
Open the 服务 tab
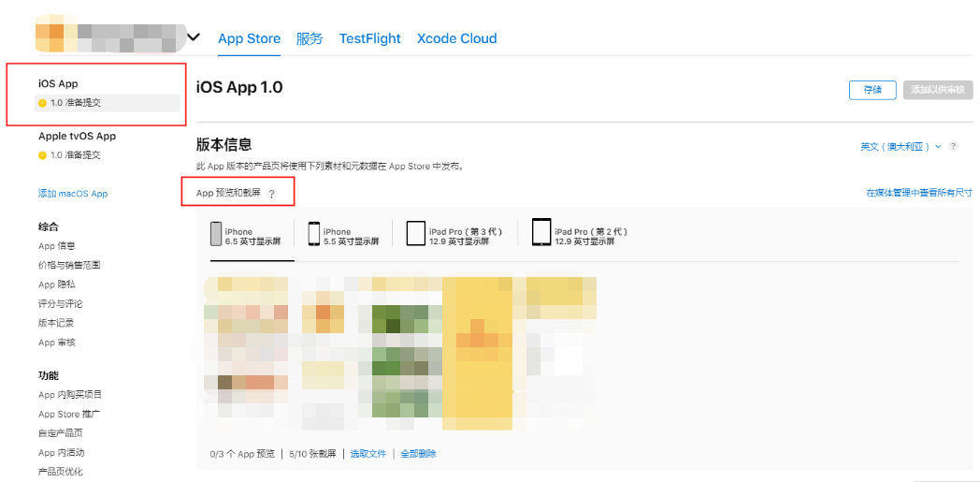[x=310, y=38]
